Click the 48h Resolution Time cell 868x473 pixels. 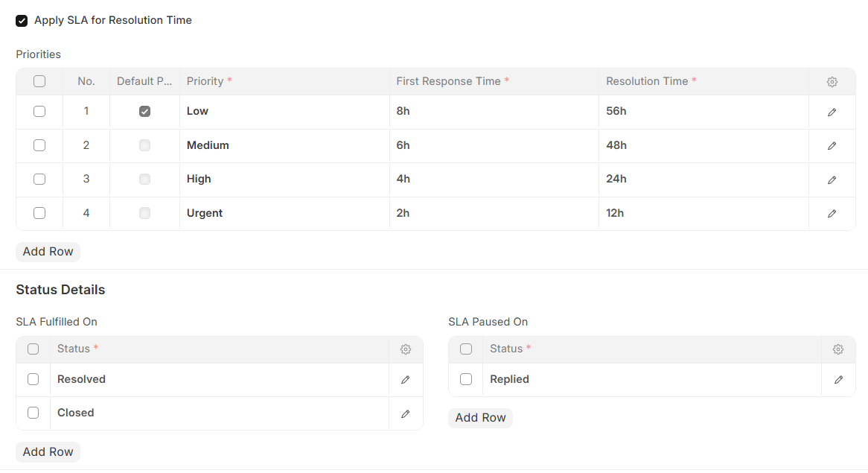(616, 145)
